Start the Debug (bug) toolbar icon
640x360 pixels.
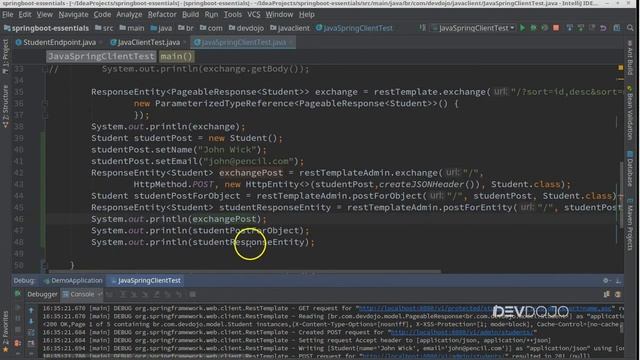pos(533,28)
